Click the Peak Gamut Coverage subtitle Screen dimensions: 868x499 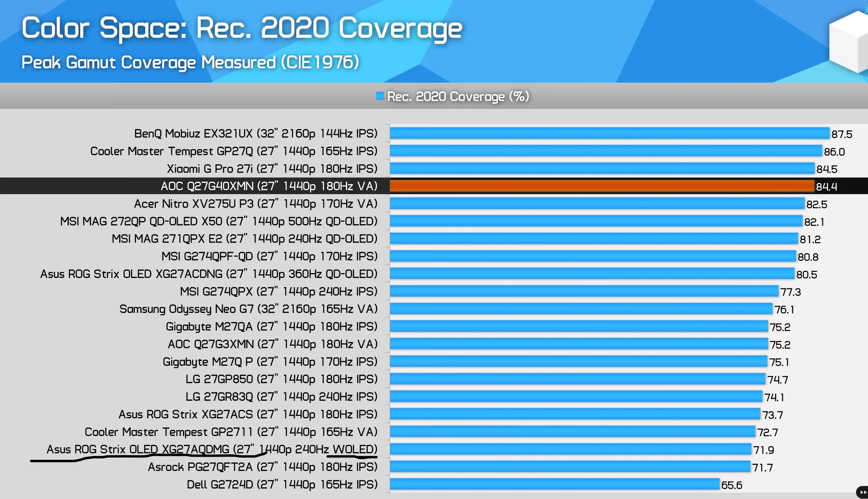pyautogui.click(x=190, y=62)
